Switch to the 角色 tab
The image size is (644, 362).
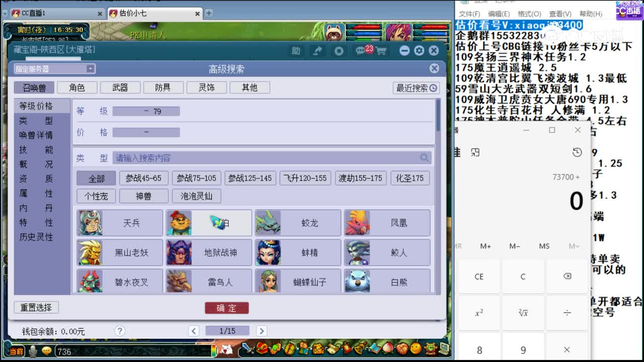click(77, 87)
